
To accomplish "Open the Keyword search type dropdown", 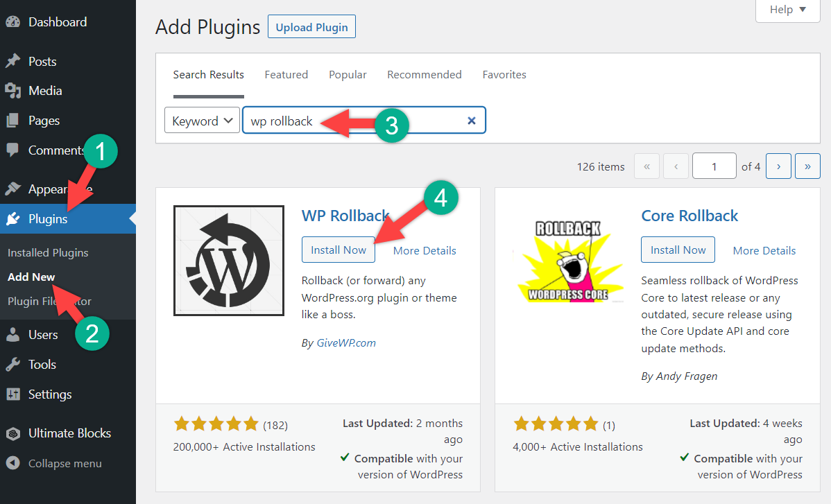I will tap(202, 120).
